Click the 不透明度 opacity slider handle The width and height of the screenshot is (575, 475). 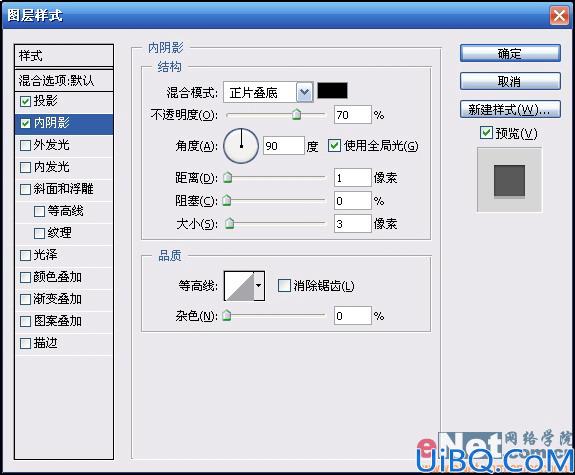tap(296, 114)
